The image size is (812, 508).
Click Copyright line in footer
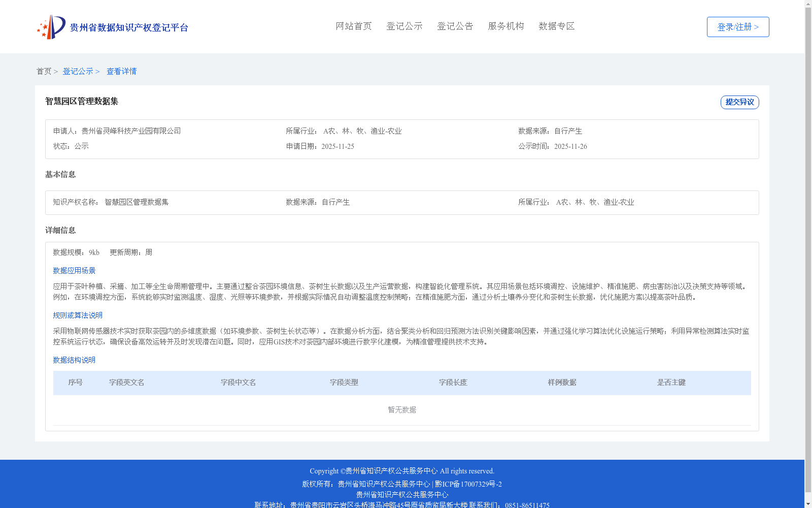click(x=402, y=471)
